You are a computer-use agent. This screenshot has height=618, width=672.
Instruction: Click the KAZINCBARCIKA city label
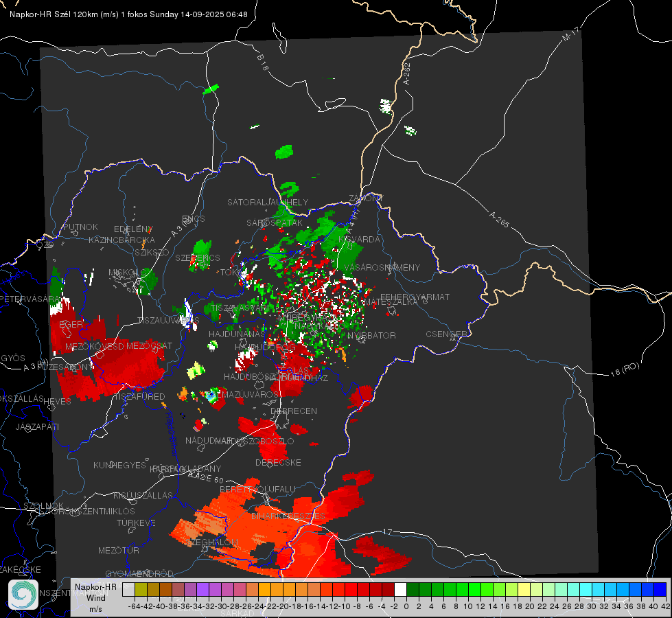pyautogui.click(x=121, y=240)
